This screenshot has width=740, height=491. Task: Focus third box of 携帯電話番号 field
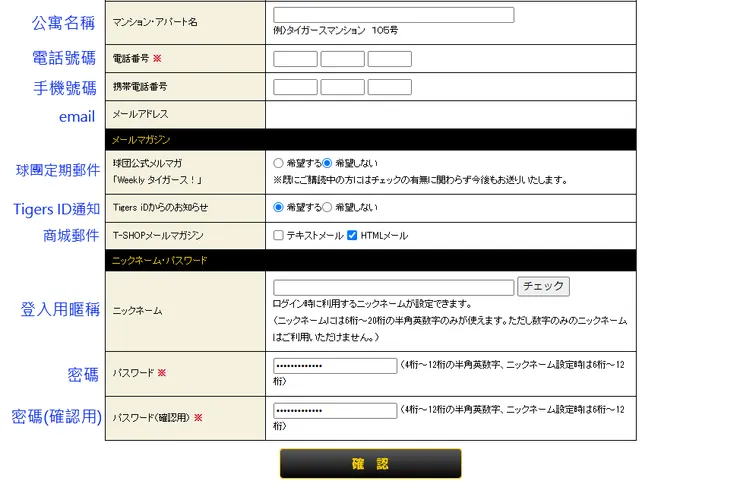click(x=390, y=87)
